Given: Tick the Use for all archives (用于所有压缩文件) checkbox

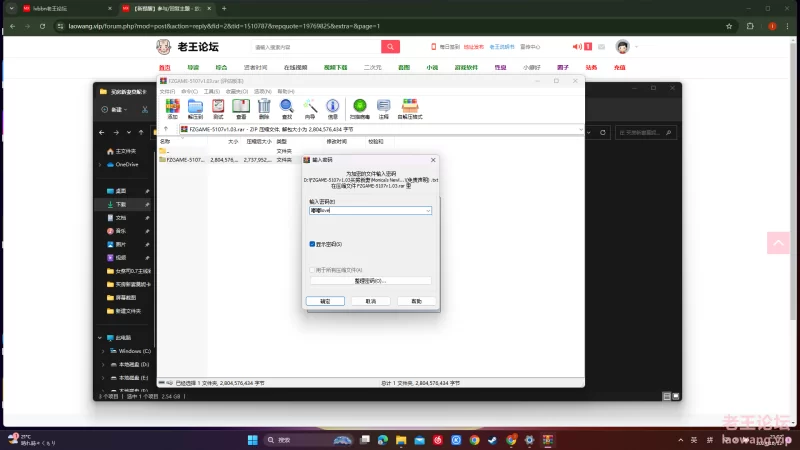Looking at the screenshot, I should coord(312,270).
